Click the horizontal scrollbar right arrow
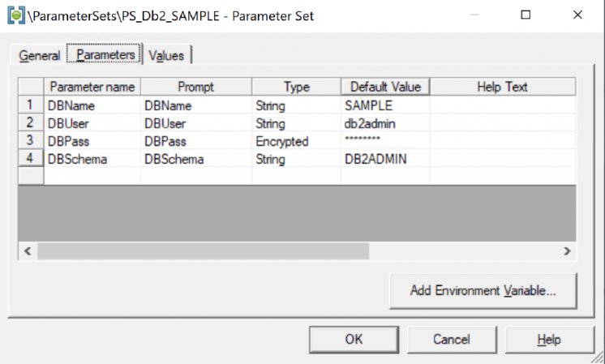 pos(567,251)
